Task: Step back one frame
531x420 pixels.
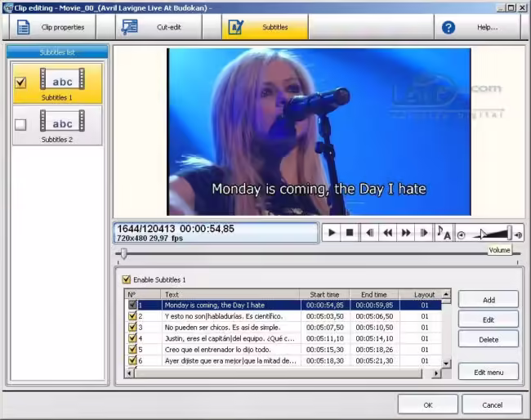Action: click(370, 233)
